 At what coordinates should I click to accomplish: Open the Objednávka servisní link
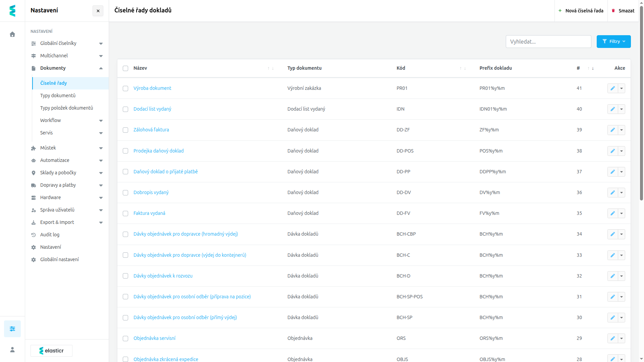[154, 338]
